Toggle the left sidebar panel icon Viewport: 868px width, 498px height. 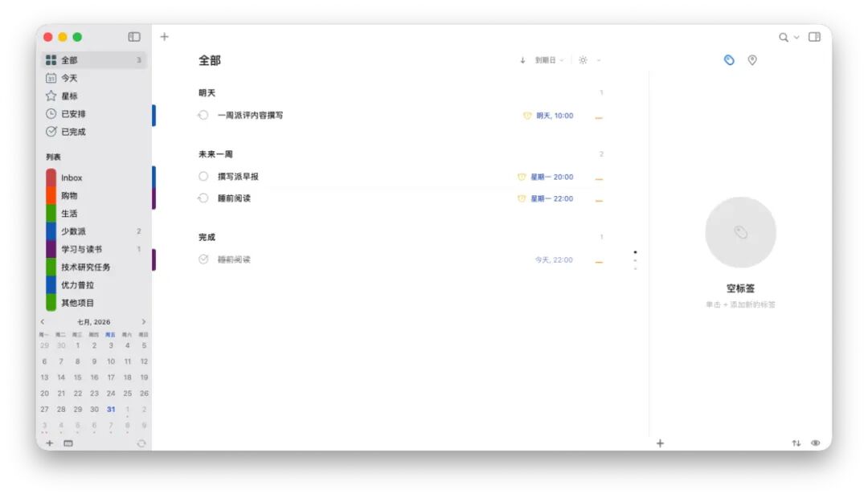coord(134,37)
